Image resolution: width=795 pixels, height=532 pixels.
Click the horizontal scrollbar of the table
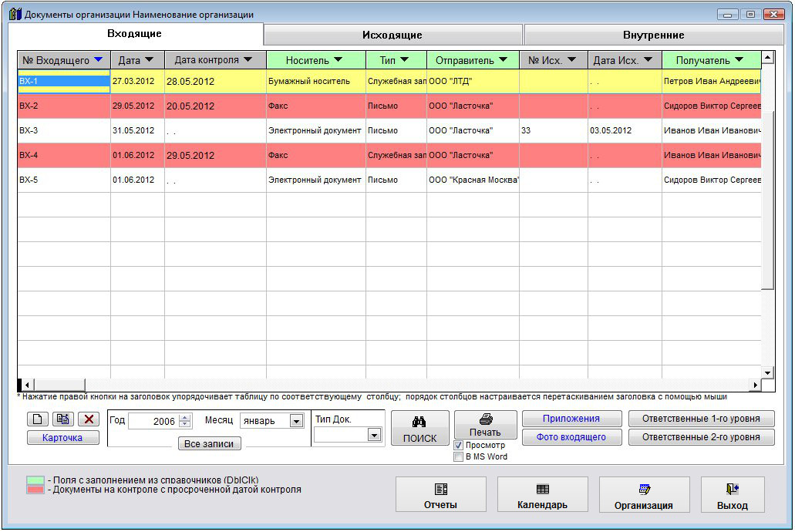point(386,385)
